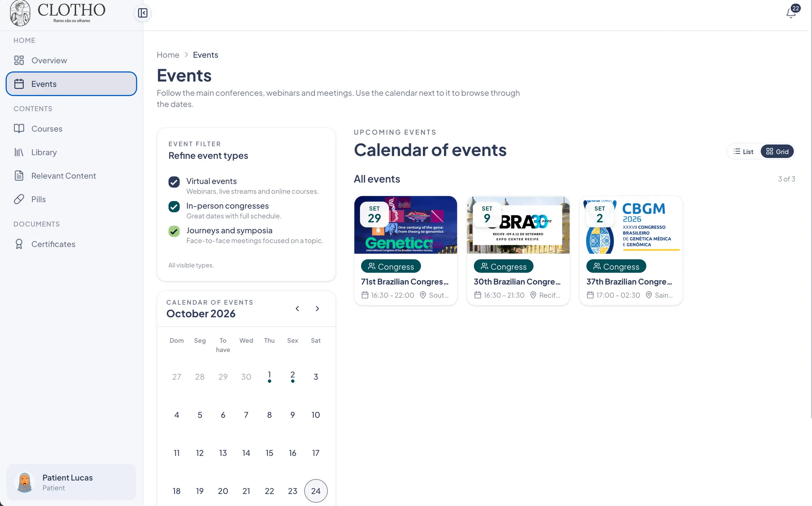The width and height of the screenshot is (812, 506).
Task: Click Congress tag on the 30th Brazilian Congress card
Action: (503, 266)
